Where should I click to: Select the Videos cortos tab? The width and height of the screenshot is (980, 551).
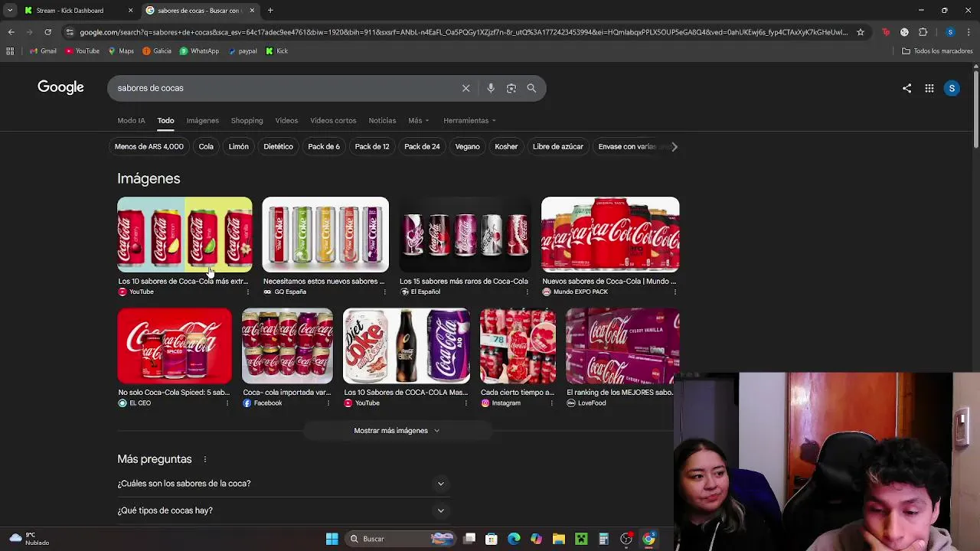tap(333, 120)
